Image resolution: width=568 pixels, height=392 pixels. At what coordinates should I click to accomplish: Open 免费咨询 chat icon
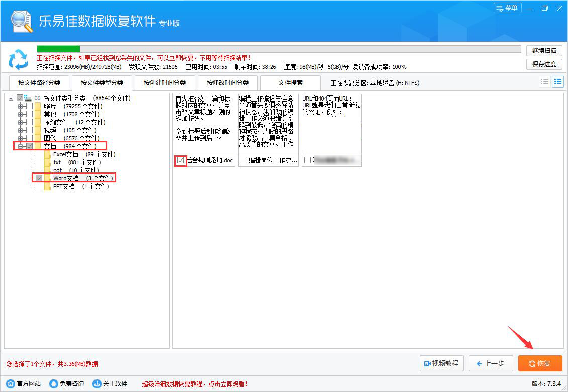[x=54, y=383]
